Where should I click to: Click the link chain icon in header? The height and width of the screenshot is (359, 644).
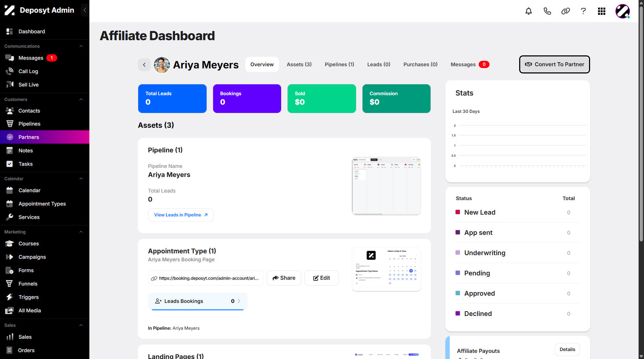(565, 11)
